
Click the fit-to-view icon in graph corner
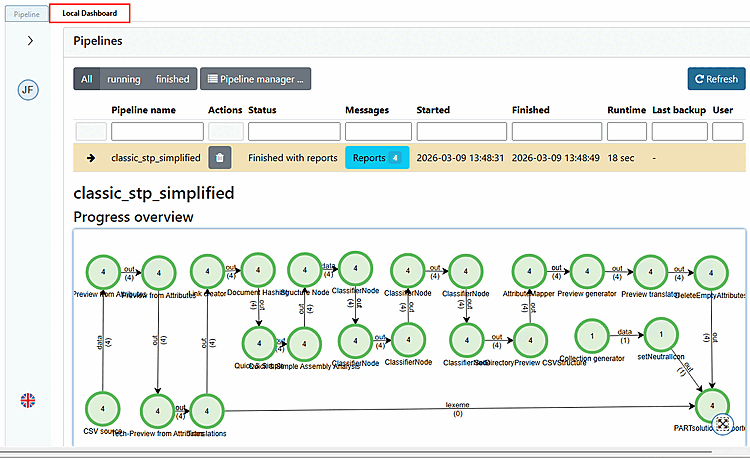point(722,424)
